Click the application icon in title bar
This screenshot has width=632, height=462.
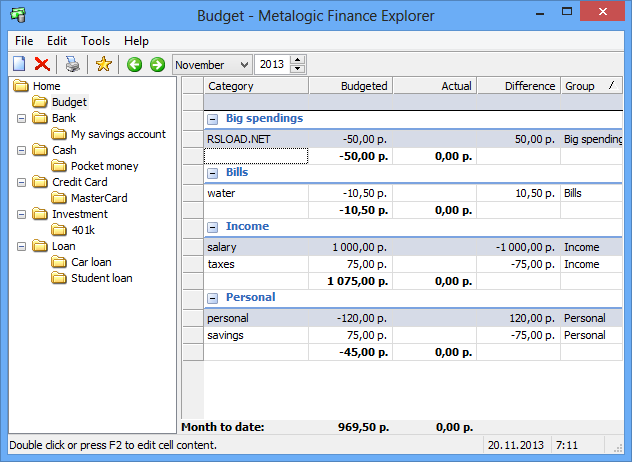pyautogui.click(x=18, y=15)
